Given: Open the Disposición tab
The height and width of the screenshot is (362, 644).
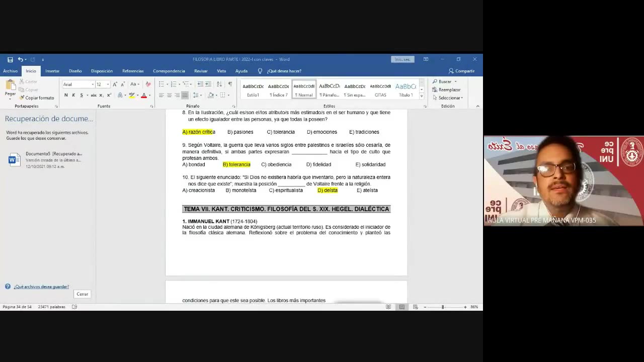Looking at the screenshot, I should pyautogui.click(x=102, y=71).
